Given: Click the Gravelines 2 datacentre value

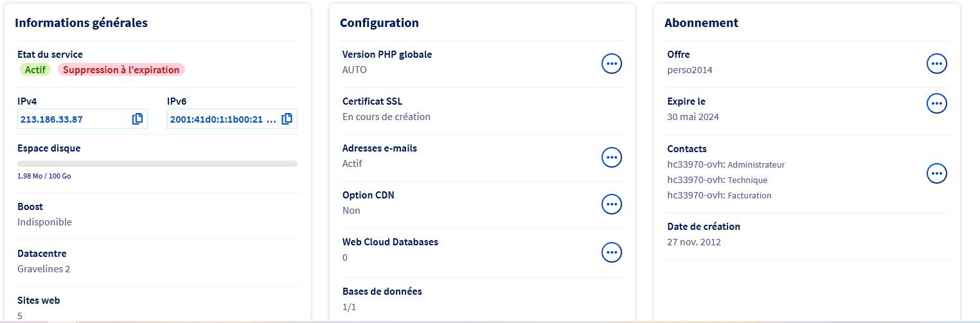Looking at the screenshot, I should (44, 269).
